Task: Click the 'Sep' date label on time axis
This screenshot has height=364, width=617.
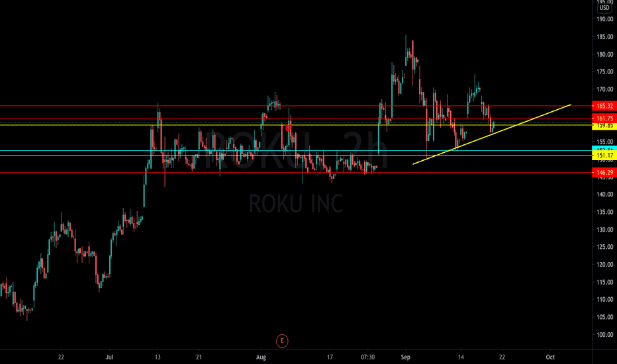Action: pyautogui.click(x=406, y=357)
